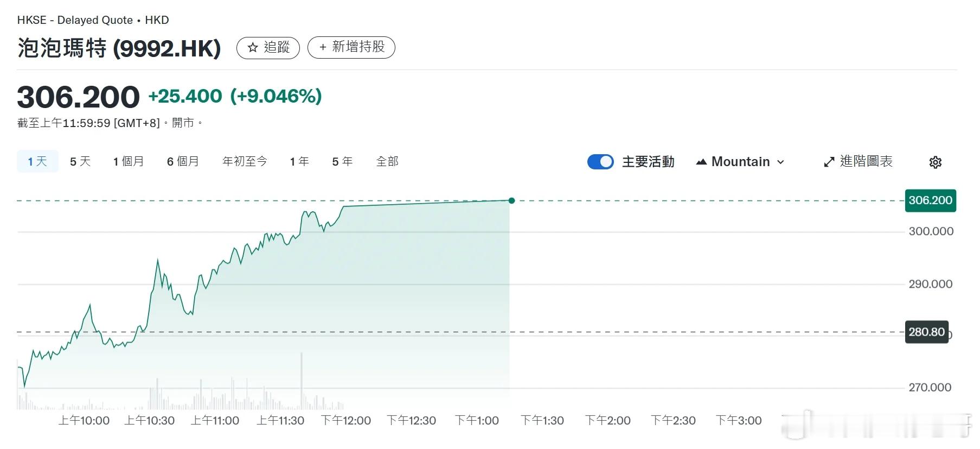Expand the chevron next to Mountain
The width and height of the screenshot is (980, 449).
(780, 162)
